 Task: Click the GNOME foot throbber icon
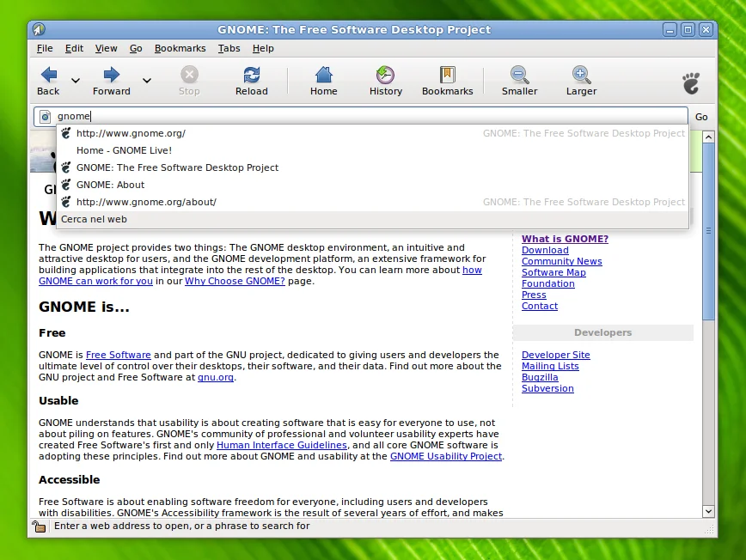690,82
